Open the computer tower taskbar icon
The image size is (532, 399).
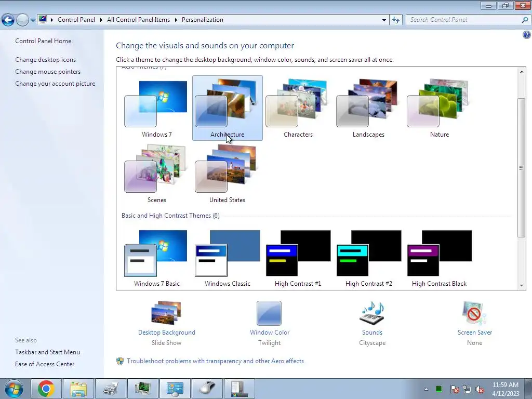point(240,389)
